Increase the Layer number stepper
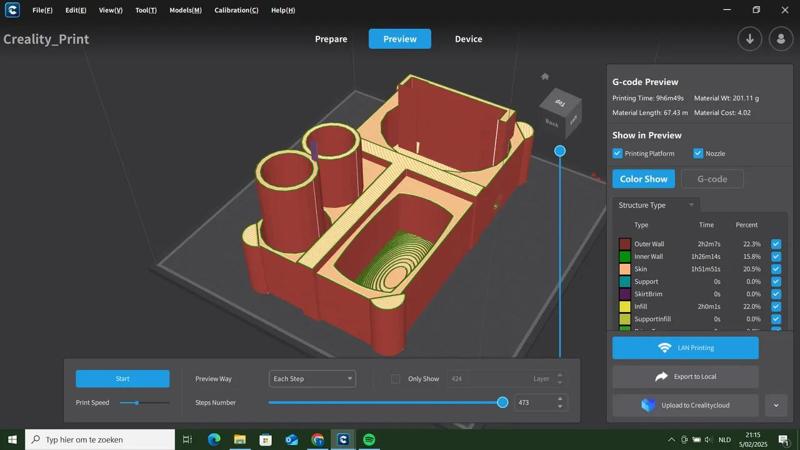 [560, 375]
